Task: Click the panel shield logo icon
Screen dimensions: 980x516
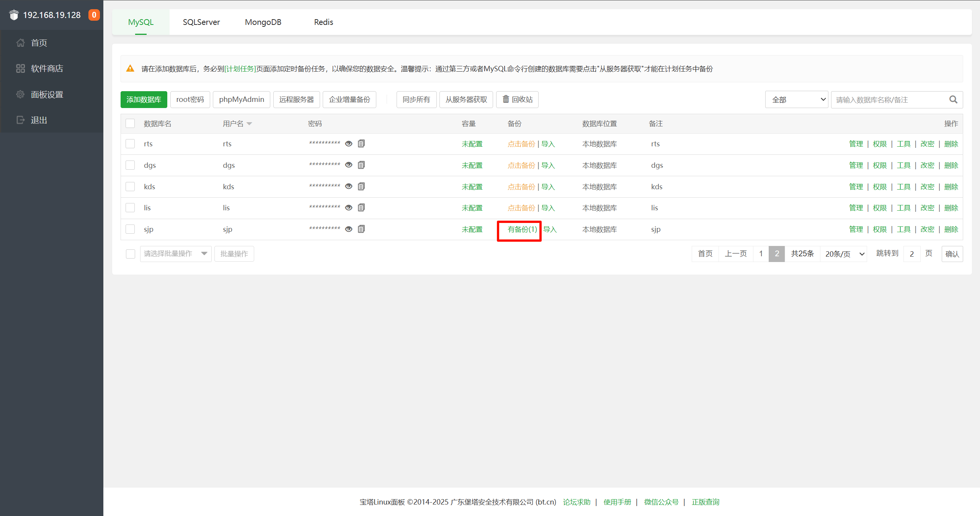Action: click(14, 15)
